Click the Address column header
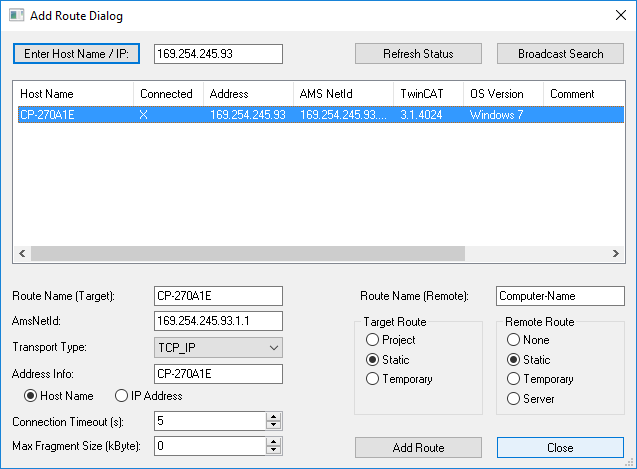 (248, 94)
